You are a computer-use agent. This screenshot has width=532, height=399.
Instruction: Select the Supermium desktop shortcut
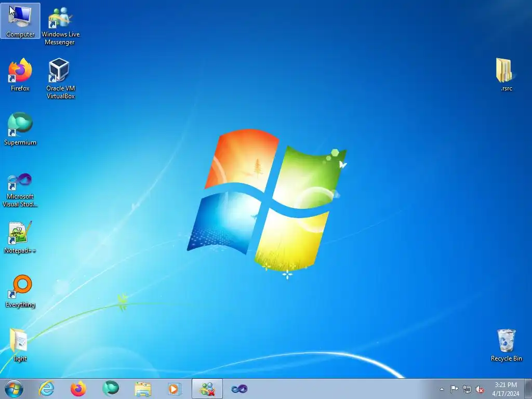tap(20, 129)
